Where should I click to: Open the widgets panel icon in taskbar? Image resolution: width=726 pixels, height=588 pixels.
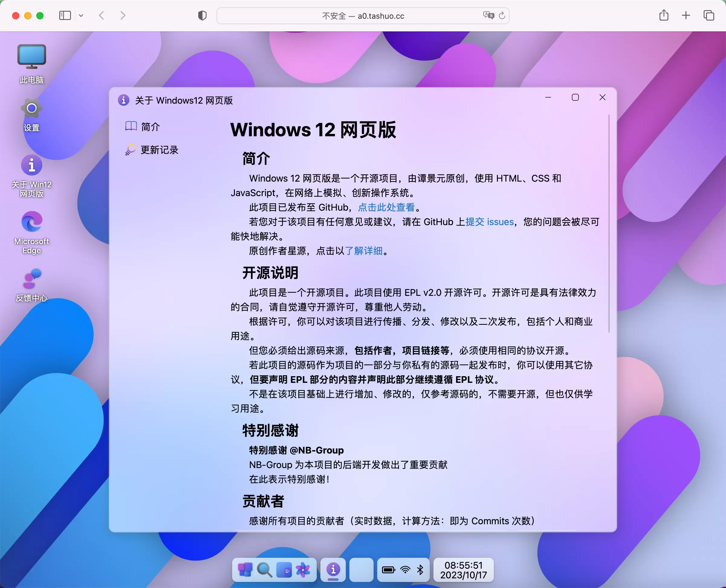(284, 570)
